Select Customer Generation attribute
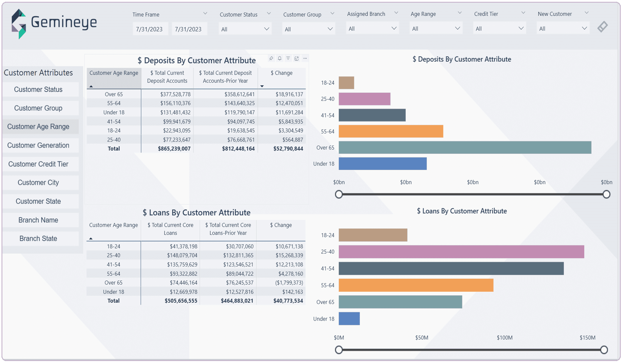The height and width of the screenshot is (364, 621). (38, 145)
